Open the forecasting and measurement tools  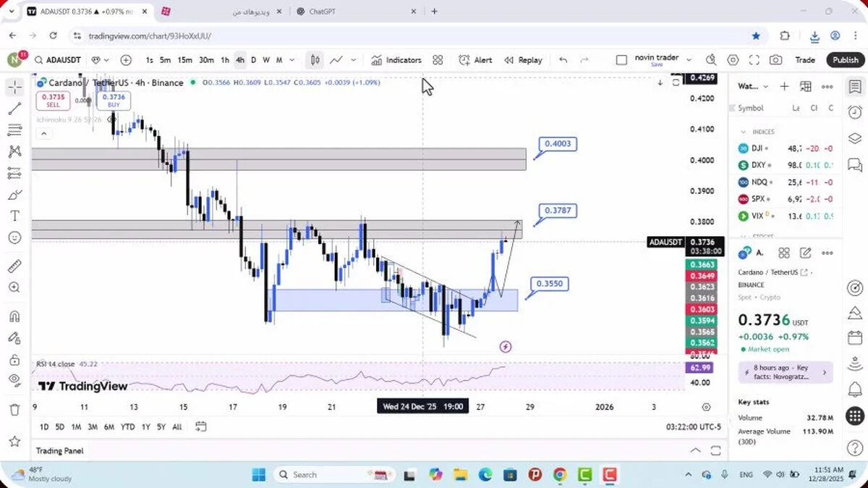[14, 173]
